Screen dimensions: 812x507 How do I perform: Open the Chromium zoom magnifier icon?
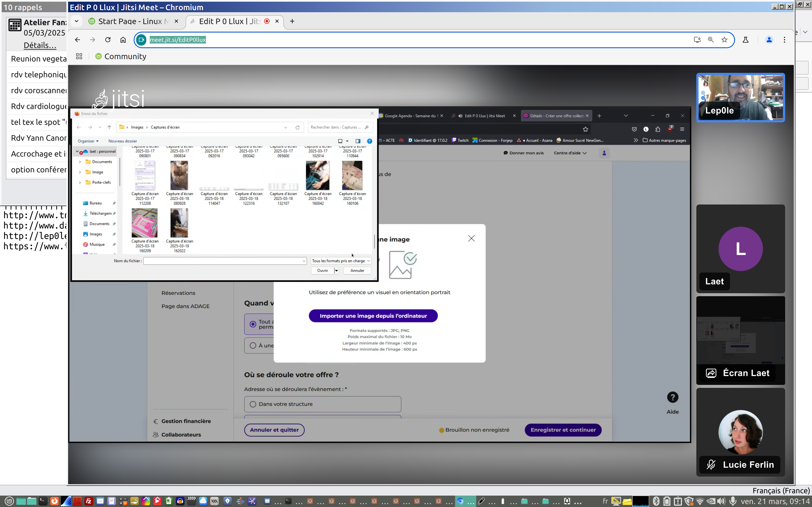coord(711,40)
